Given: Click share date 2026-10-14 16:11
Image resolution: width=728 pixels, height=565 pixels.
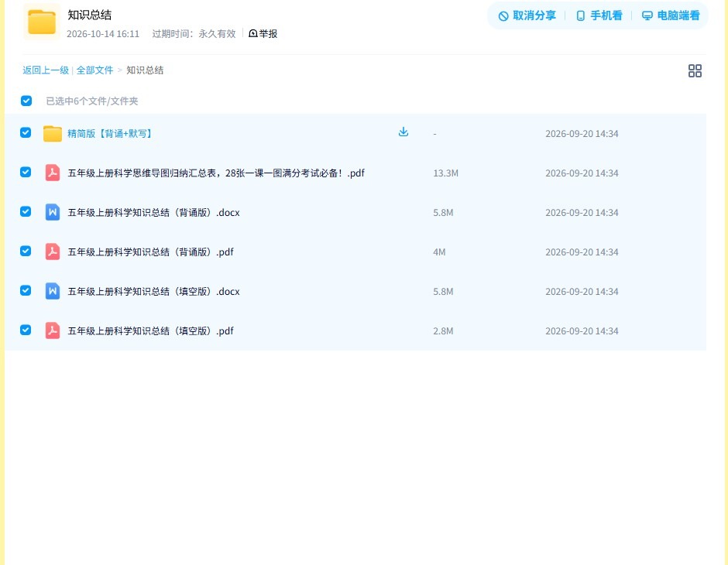Looking at the screenshot, I should [103, 34].
